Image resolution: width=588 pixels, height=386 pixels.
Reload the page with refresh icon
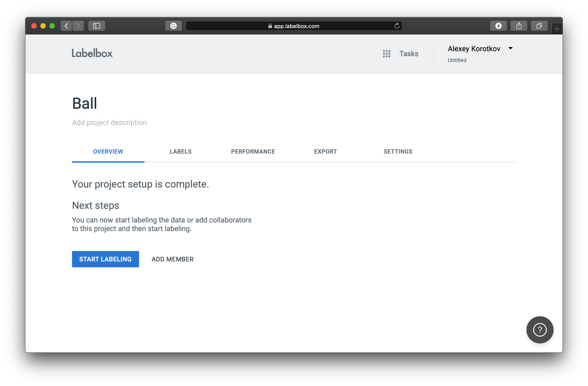pos(397,26)
